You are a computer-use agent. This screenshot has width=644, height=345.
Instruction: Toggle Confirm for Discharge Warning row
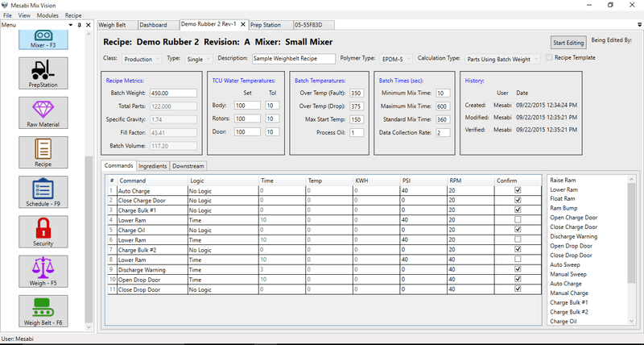[x=518, y=269]
